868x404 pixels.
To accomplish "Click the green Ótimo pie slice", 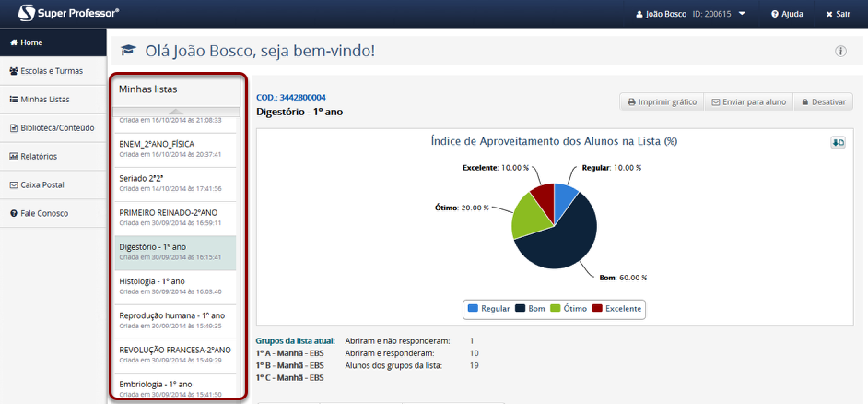I will tap(529, 217).
